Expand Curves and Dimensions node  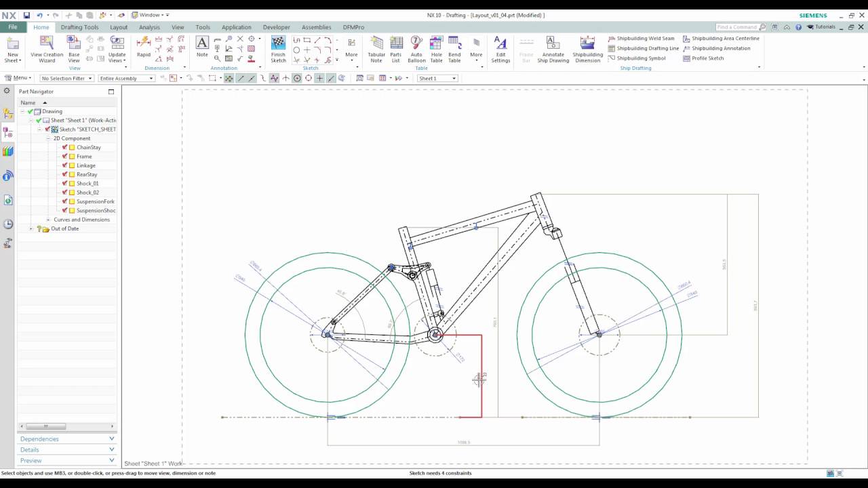48,220
